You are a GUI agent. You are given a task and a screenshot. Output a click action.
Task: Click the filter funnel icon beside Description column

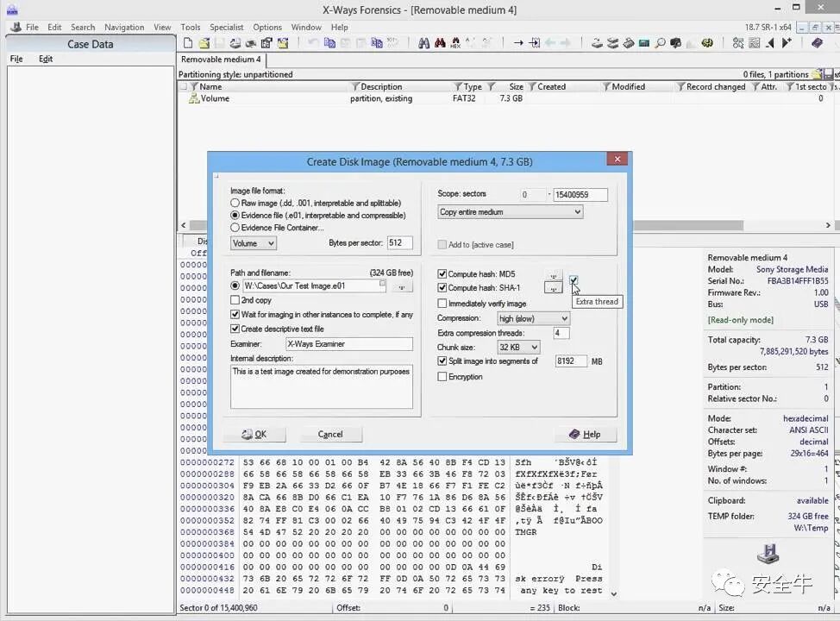(x=355, y=86)
